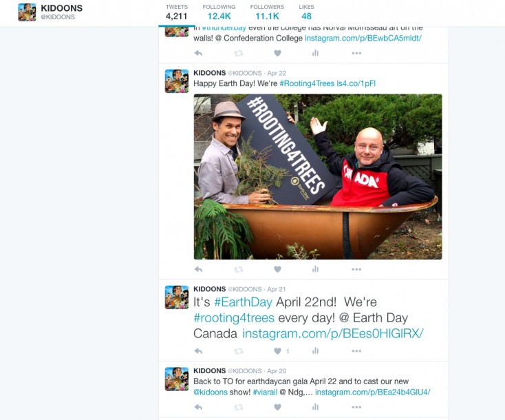Open the Followers tab

point(267,12)
